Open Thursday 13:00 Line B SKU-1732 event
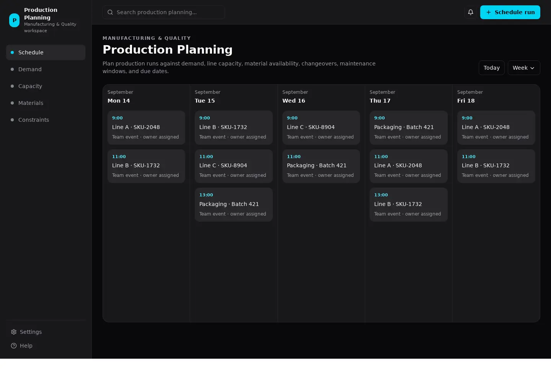 pyautogui.click(x=409, y=204)
